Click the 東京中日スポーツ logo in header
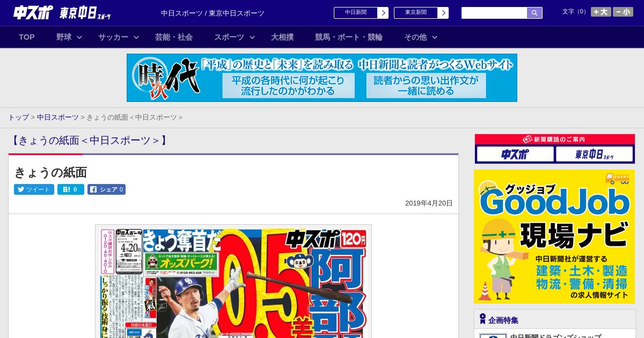The height and width of the screenshot is (338, 644). click(x=85, y=13)
